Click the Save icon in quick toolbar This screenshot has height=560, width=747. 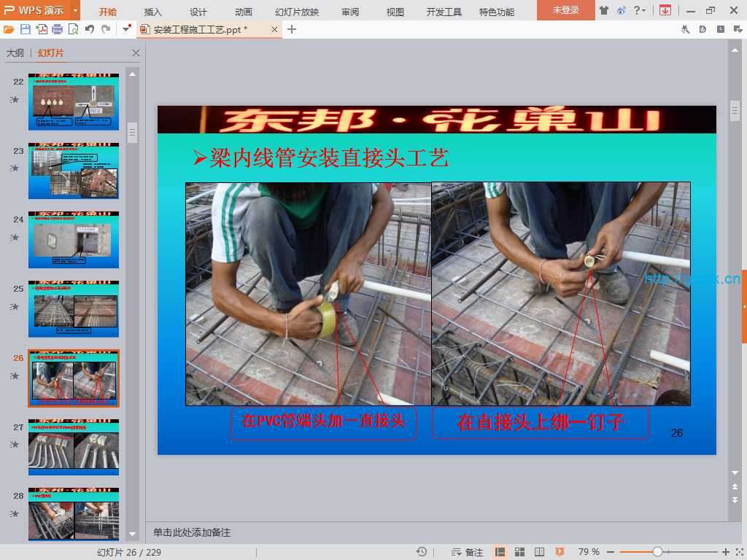coord(26,29)
